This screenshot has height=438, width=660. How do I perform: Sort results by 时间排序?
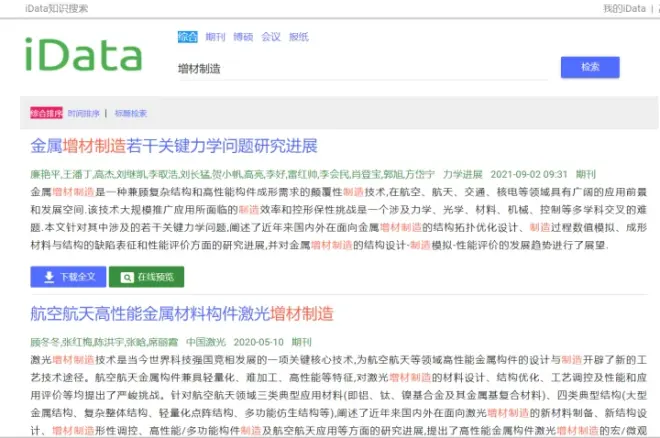[84, 113]
